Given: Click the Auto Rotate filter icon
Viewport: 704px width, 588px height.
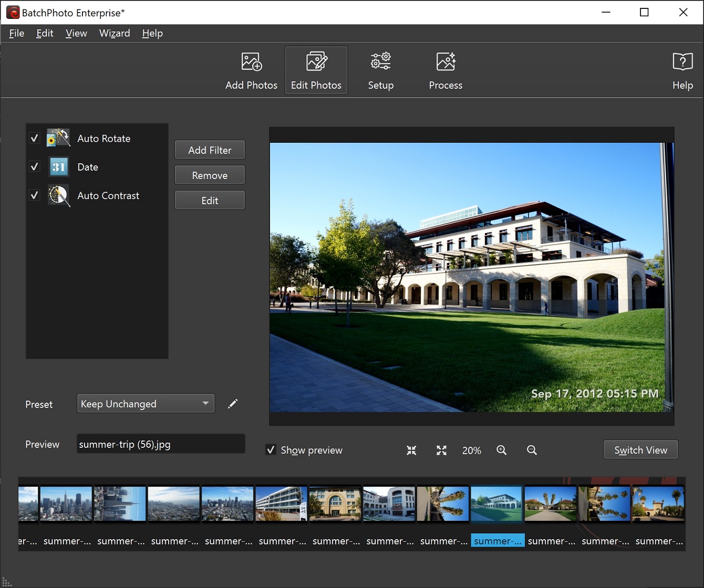Looking at the screenshot, I should [x=58, y=138].
